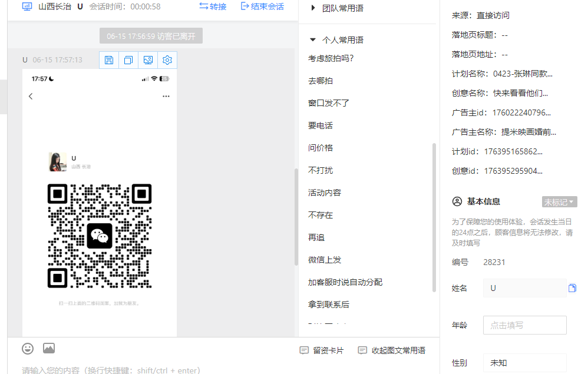Tap the three-dots menu in phone screenshot
Viewport: 588px width, 374px height.
click(166, 97)
